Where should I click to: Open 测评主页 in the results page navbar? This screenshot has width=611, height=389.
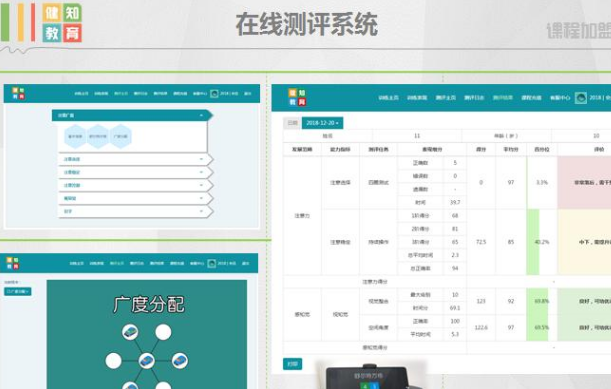(x=446, y=98)
